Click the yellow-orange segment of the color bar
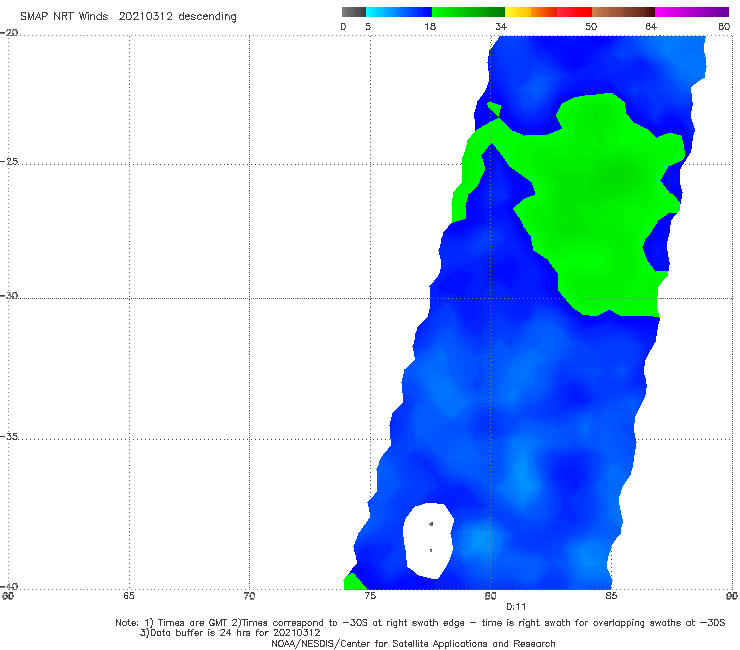This screenshot has height=650, width=740. (x=531, y=12)
